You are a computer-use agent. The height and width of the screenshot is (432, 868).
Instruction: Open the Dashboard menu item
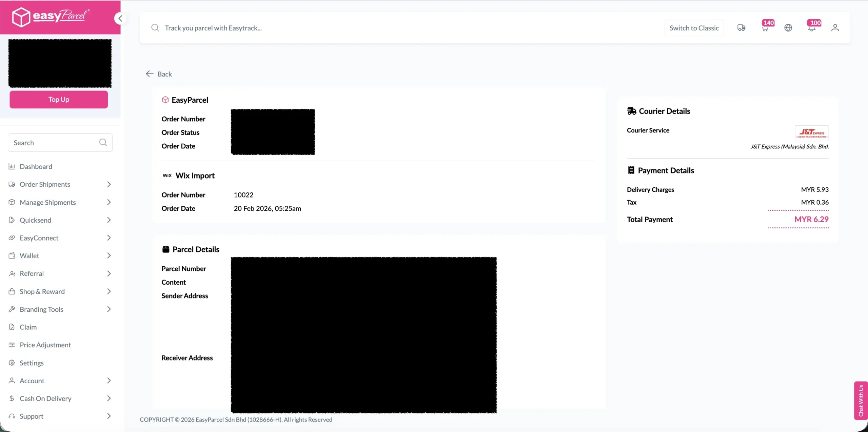(36, 166)
